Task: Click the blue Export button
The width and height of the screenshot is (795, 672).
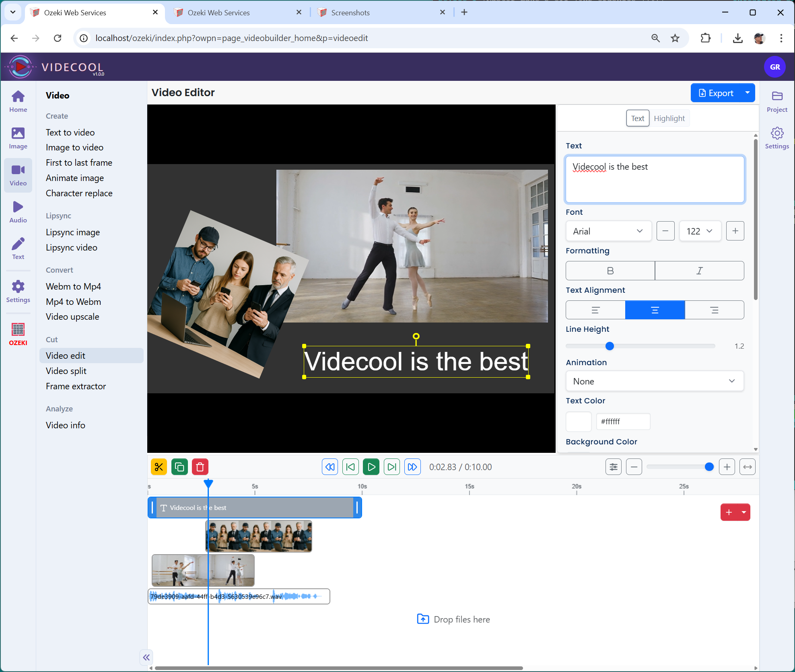Action: click(x=716, y=93)
